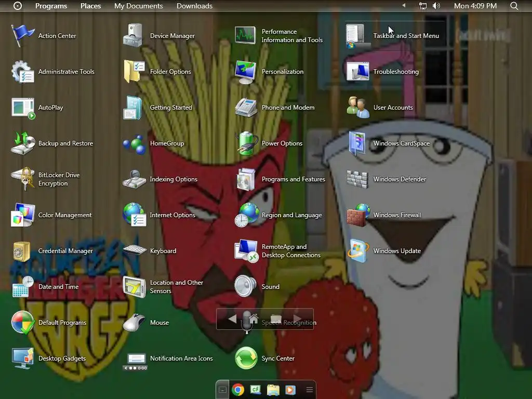Image resolution: width=532 pixels, height=399 pixels.
Task: Go back with the overlay left arrow
Action: click(232, 318)
